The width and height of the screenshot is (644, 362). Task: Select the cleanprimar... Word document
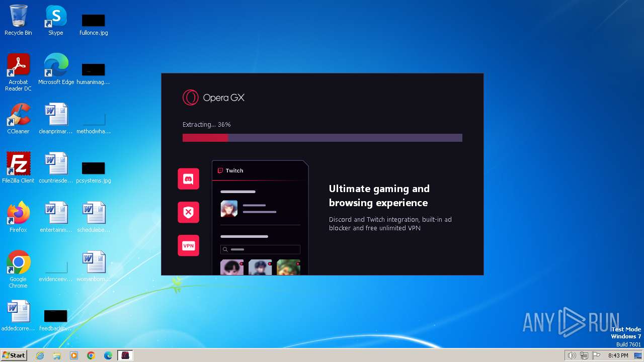point(56,118)
